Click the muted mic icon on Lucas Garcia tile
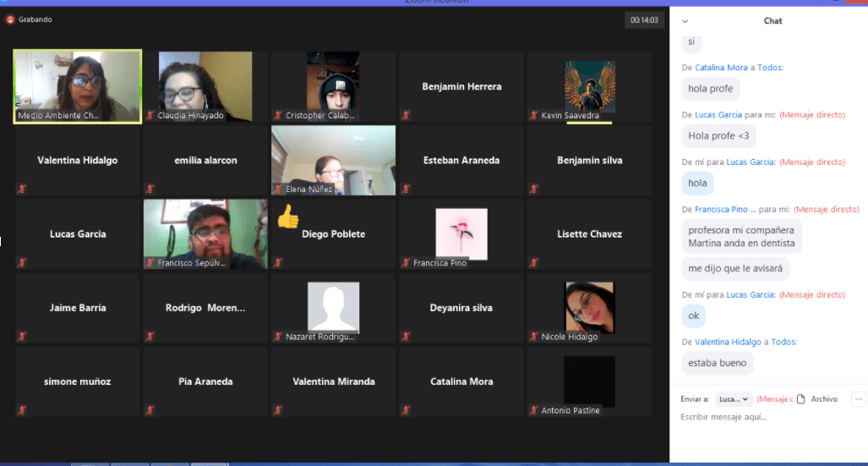Image resolution: width=868 pixels, height=466 pixels. click(x=22, y=263)
